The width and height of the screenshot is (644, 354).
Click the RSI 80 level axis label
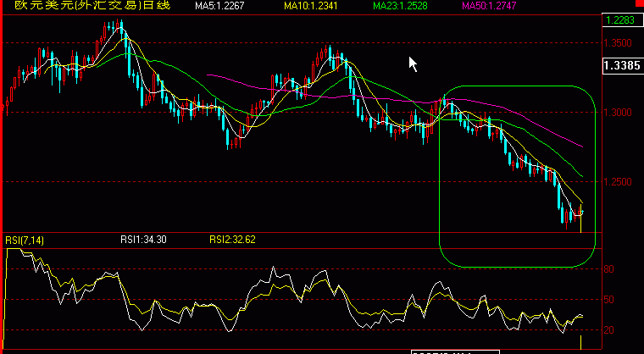point(608,269)
